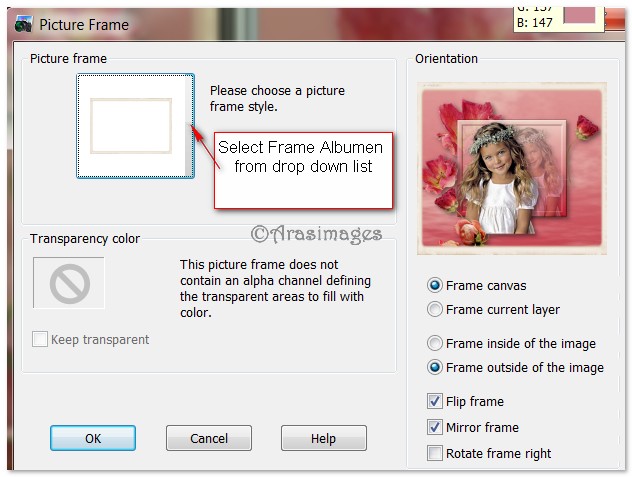Click the no-symbol transparency color box
Image resolution: width=632 pixels, height=477 pixels.
coord(69,283)
